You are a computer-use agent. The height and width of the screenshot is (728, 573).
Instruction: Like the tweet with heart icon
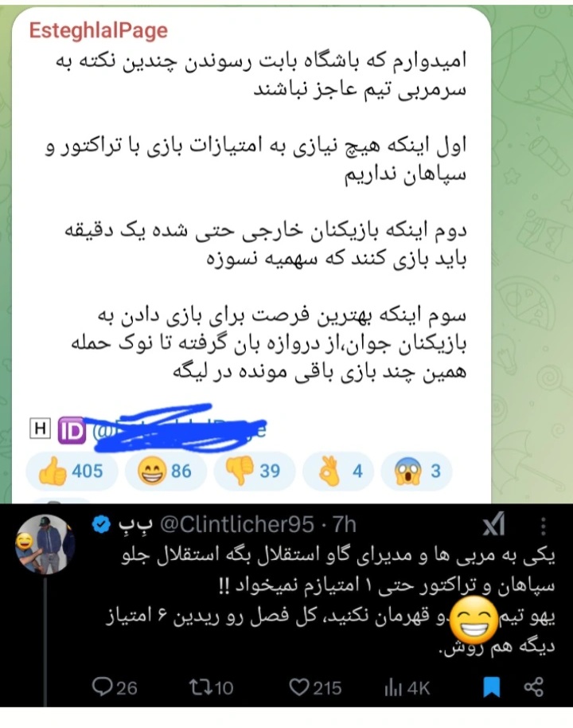(x=315, y=687)
